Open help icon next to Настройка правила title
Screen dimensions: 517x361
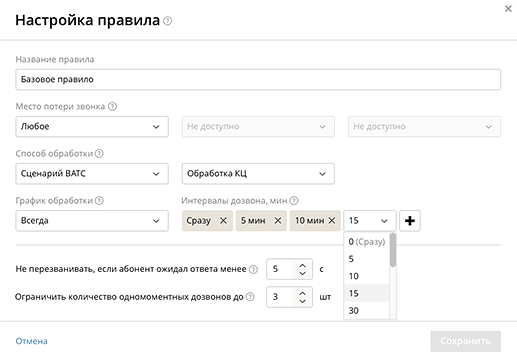coord(168,21)
